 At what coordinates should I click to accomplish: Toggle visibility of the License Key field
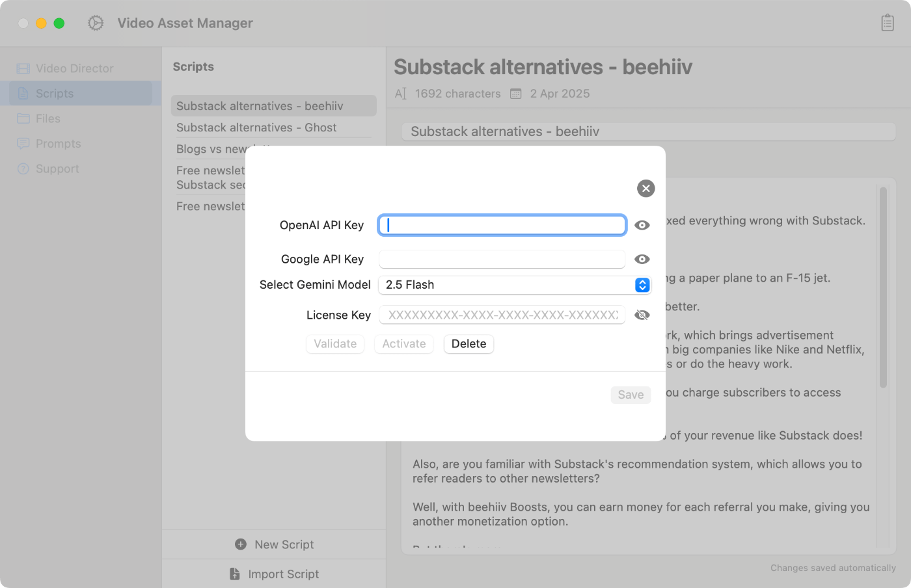642,314
